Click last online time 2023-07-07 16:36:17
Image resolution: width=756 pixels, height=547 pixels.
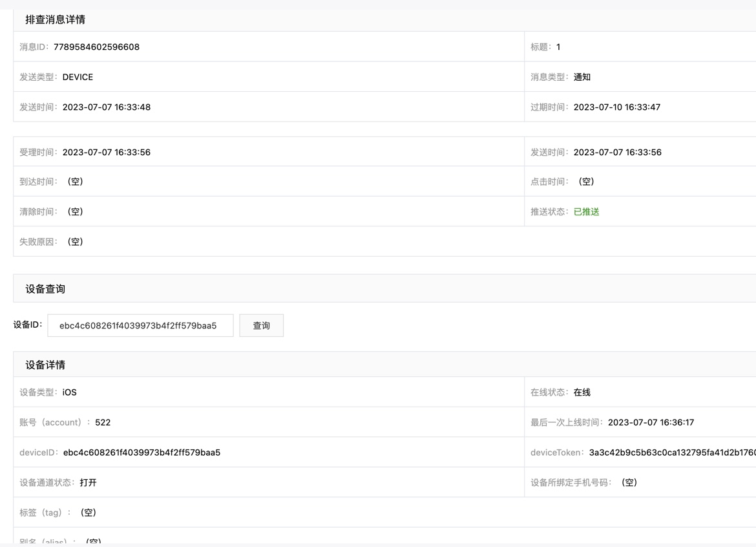pyautogui.click(x=651, y=423)
